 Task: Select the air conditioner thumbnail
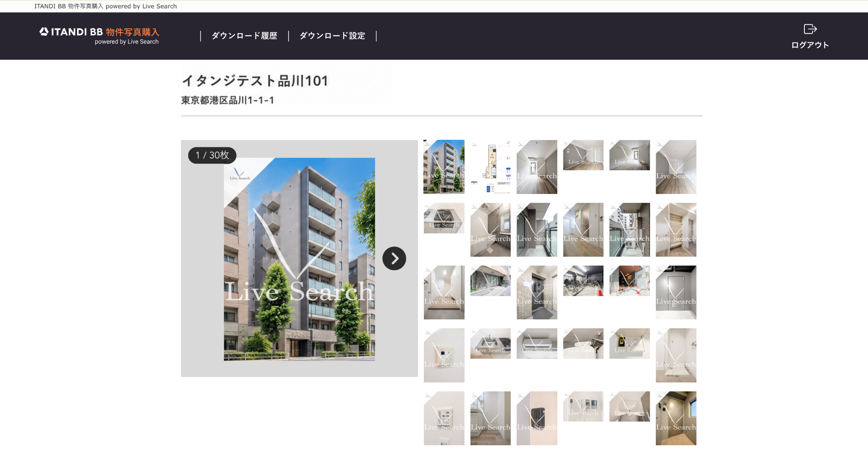[537, 344]
